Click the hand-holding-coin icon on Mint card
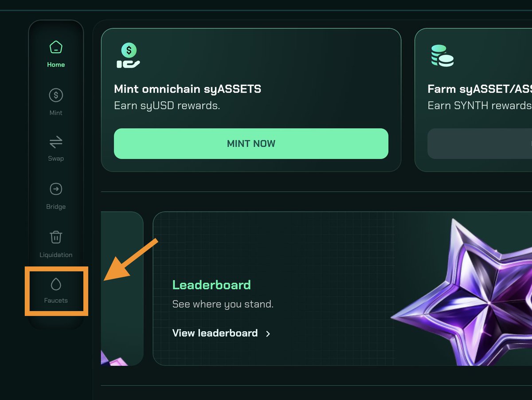 [x=129, y=56]
